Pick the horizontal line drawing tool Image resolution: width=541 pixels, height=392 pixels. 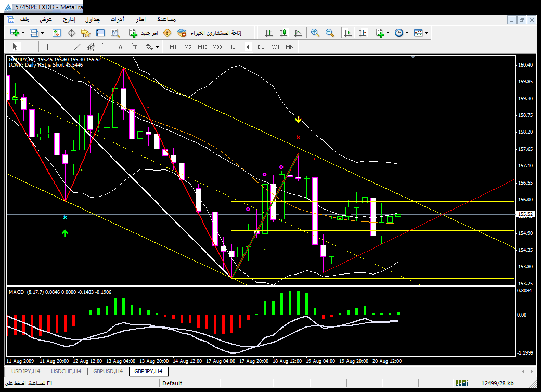[x=62, y=47]
